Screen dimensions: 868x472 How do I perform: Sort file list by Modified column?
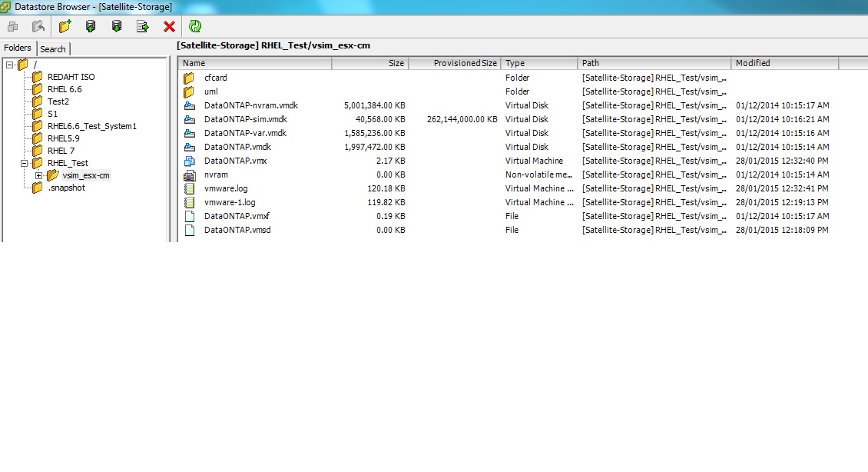(785, 63)
